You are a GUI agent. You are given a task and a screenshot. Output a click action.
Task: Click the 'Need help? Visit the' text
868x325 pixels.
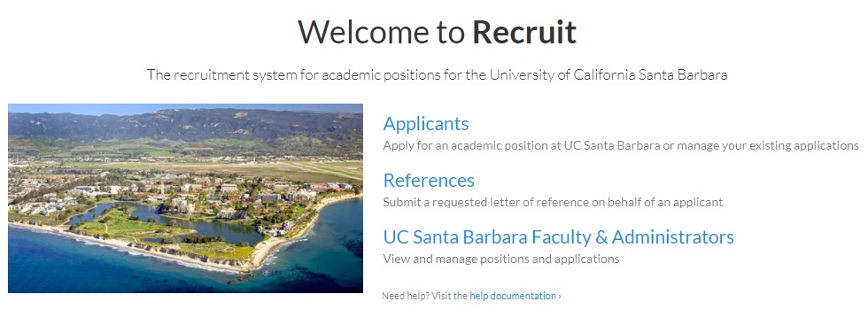click(x=424, y=296)
